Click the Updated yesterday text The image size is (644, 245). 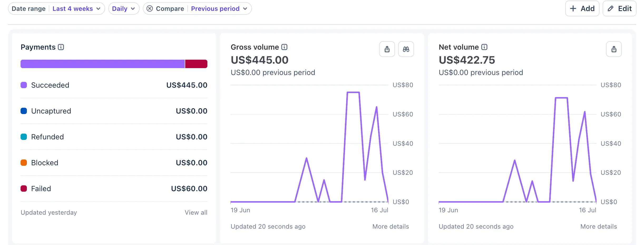(49, 213)
